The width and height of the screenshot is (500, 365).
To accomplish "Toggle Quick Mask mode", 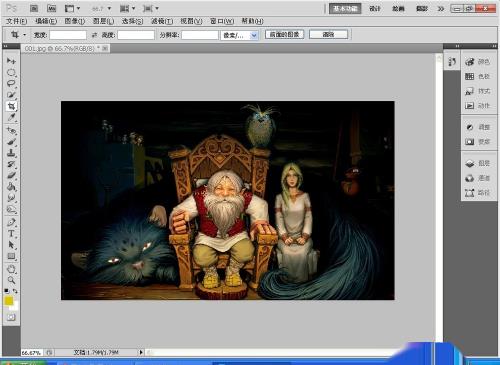I will [x=11, y=317].
